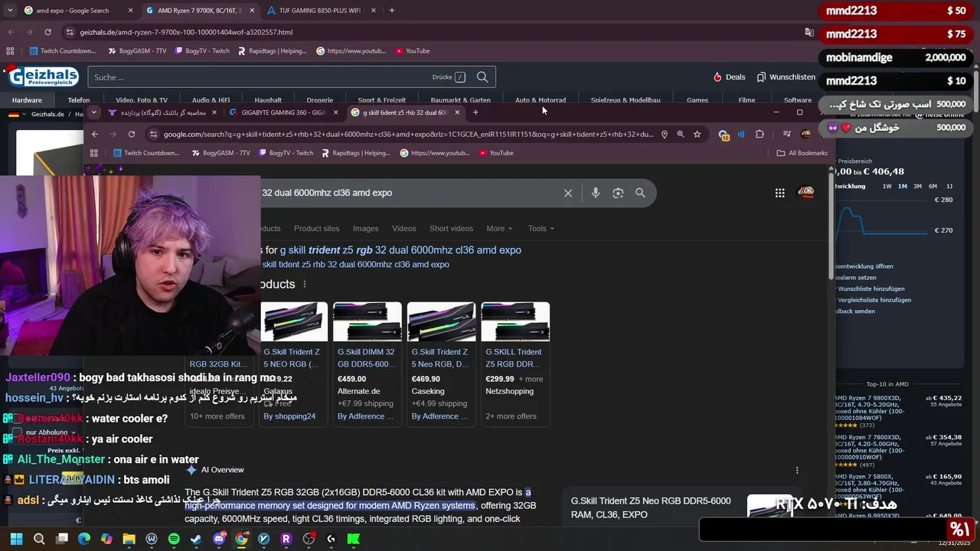The width and height of the screenshot is (980, 551).
Task: Open a new tab in front Chrome window
Action: tap(475, 112)
